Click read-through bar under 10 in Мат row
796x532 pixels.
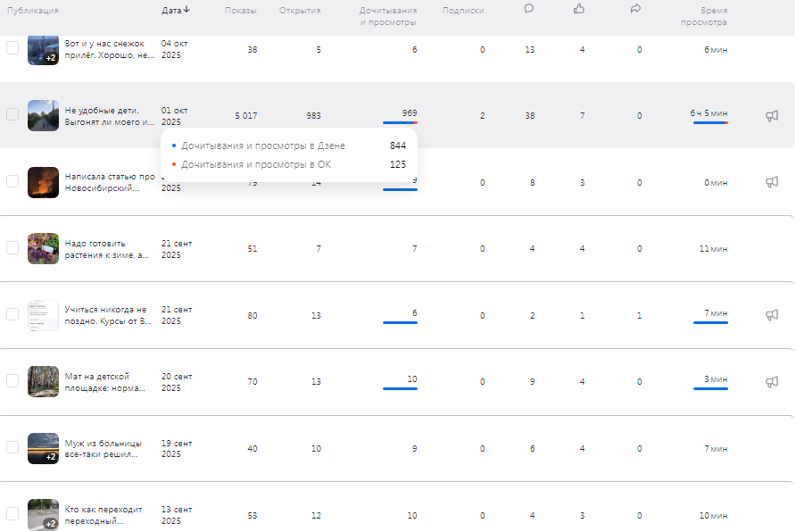(x=400, y=389)
